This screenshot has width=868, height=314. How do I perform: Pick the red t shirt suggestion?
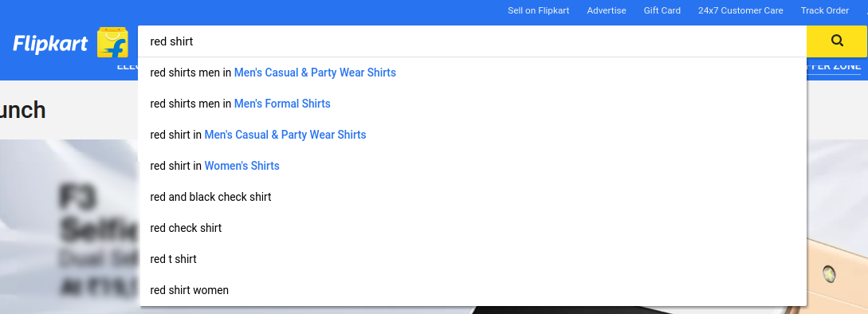point(473,259)
